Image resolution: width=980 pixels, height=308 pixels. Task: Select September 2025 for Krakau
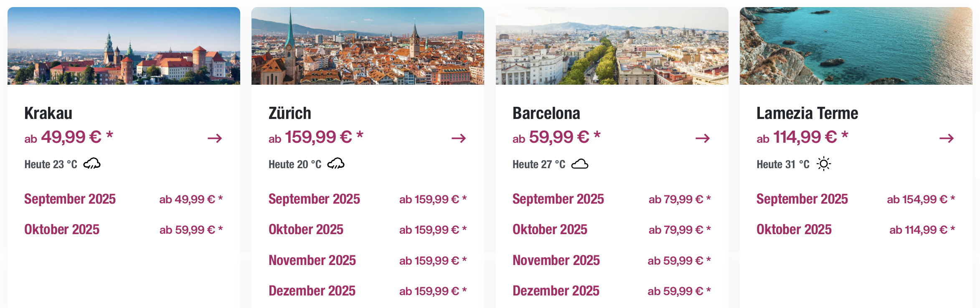point(124,199)
